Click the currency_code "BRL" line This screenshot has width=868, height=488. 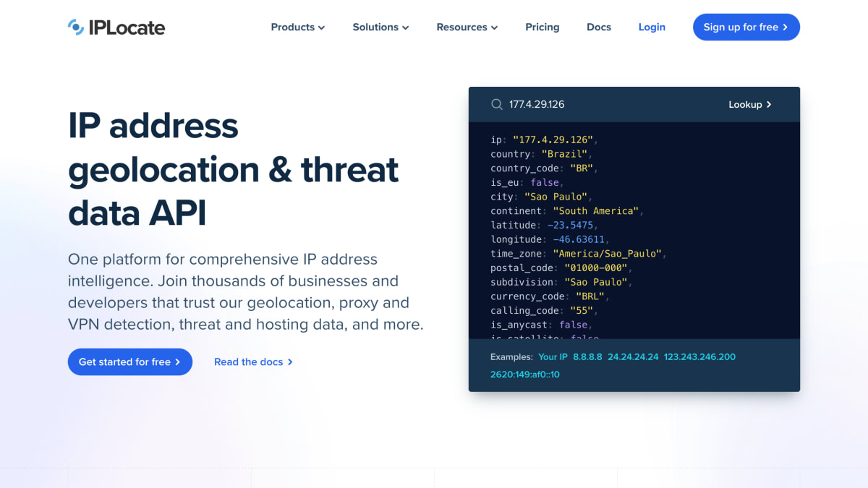coord(550,296)
